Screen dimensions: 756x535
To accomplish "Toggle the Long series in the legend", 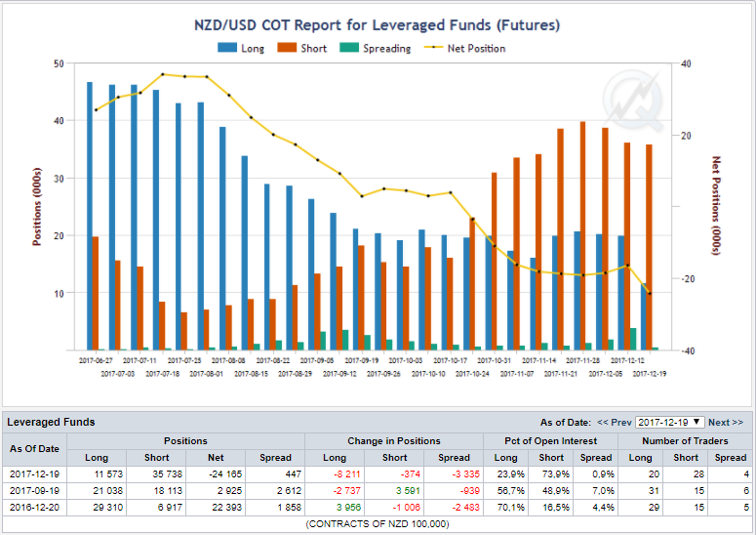I will pos(241,48).
